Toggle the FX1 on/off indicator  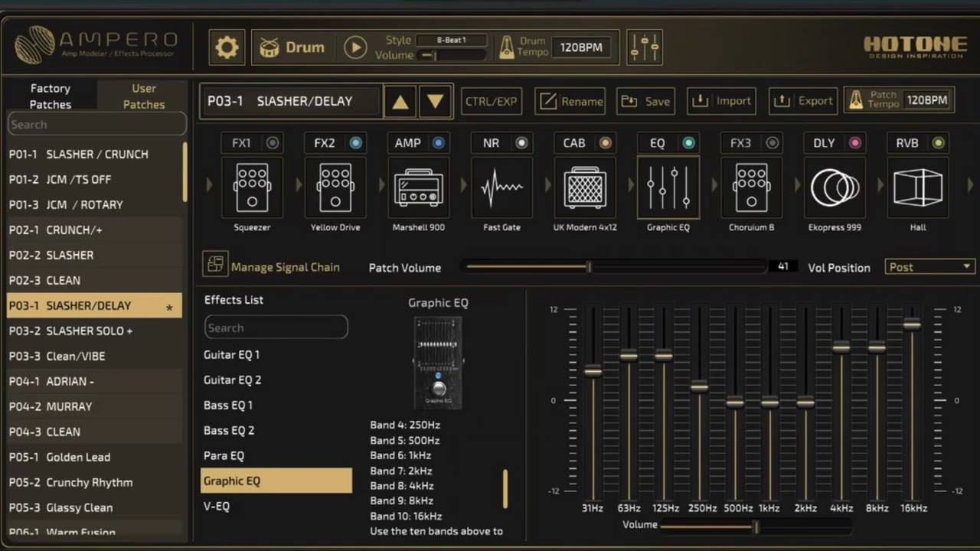point(273,143)
